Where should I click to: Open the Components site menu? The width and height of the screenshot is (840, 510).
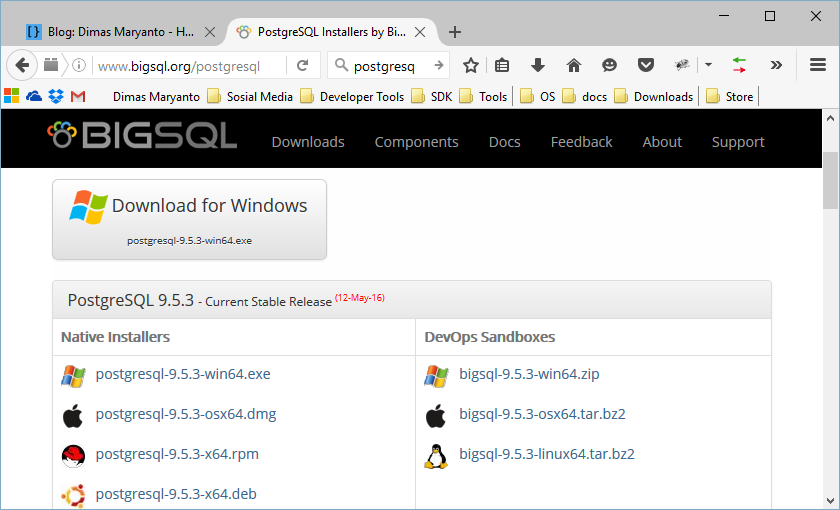pyautogui.click(x=416, y=142)
